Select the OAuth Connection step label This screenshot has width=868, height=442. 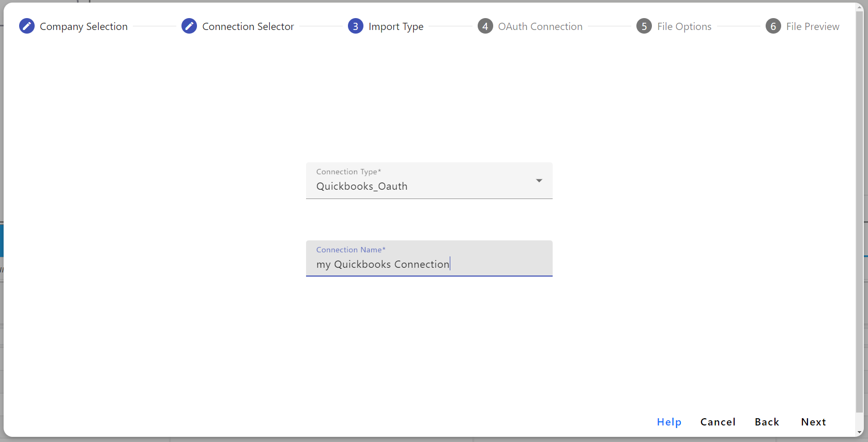click(x=540, y=26)
